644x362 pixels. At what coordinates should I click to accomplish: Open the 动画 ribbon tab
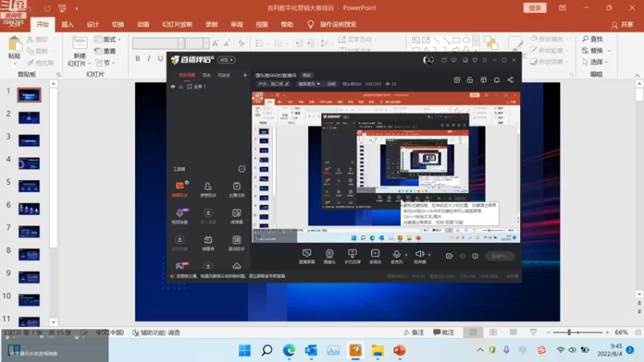tap(143, 25)
